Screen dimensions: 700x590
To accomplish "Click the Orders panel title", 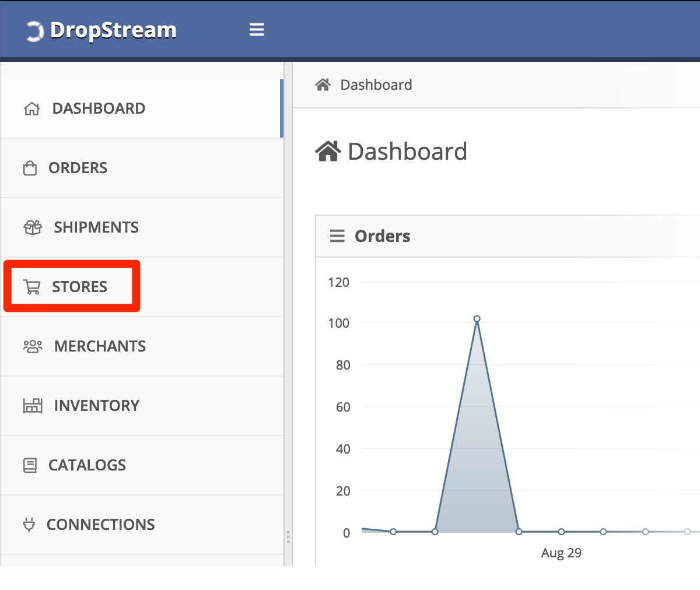I will point(383,236).
